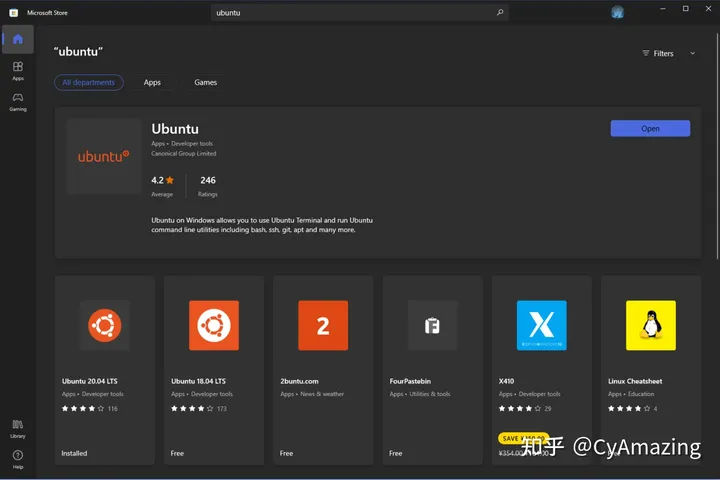The width and height of the screenshot is (720, 480).
Task: Switch to the Apps filter tab
Action: coord(152,83)
